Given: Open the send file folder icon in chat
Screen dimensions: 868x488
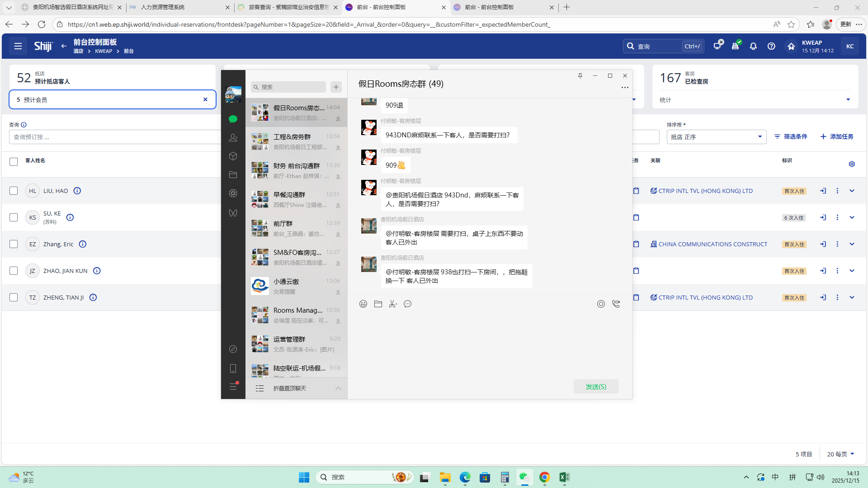Looking at the screenshot, I should click(x=378, y=304).
